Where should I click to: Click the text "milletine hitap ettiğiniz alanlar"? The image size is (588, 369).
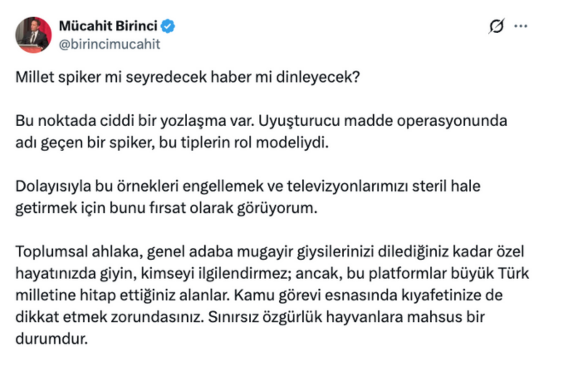122,295
